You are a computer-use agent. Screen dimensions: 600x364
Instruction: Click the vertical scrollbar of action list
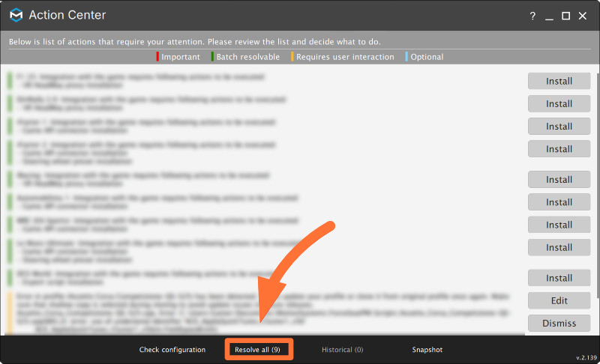[598, 185]
